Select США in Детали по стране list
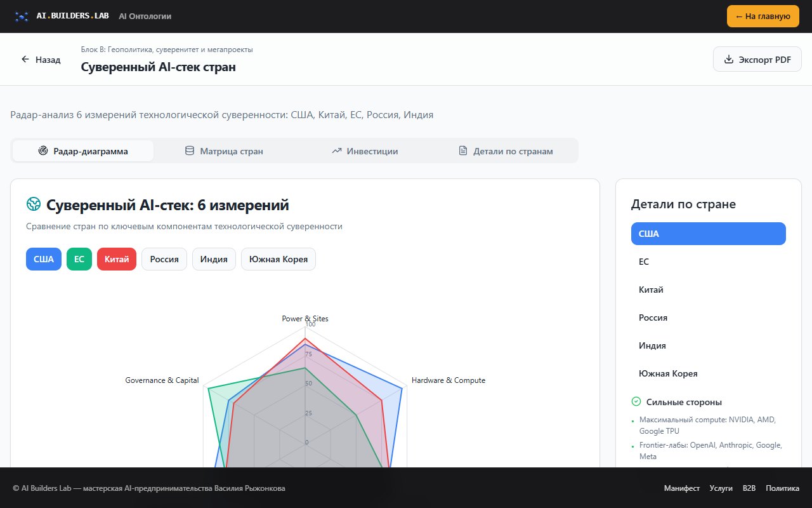Screen dimensions: 812x508 (x=709, y=234)
